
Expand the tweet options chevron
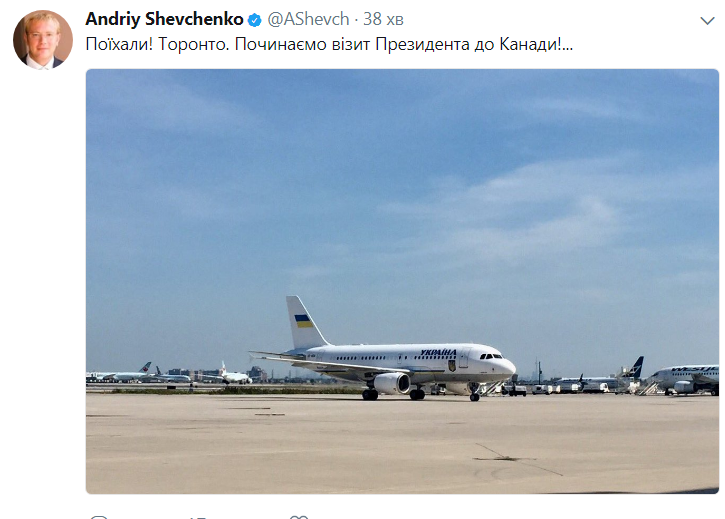point(708,20)
